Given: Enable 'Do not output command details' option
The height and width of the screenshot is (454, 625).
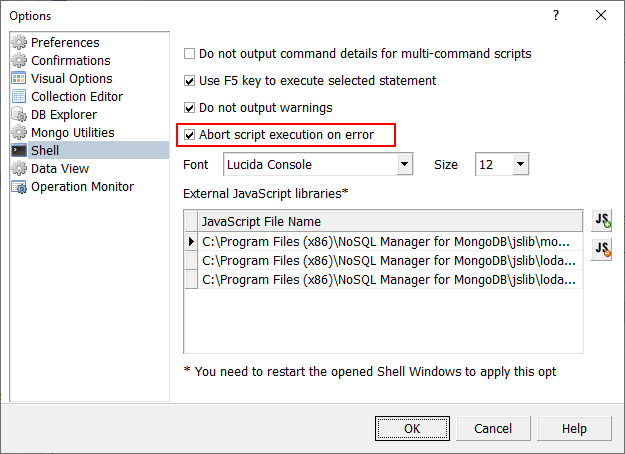Looking at the screenshot, I should click(191, 54).
